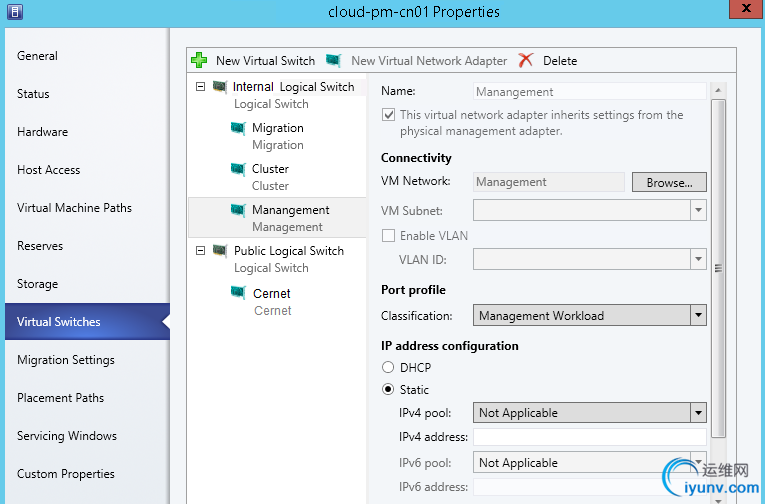Screen dimensions: 765x504
Task: Click the green plus New Virtual Switch icon
Action: point(199,61)
